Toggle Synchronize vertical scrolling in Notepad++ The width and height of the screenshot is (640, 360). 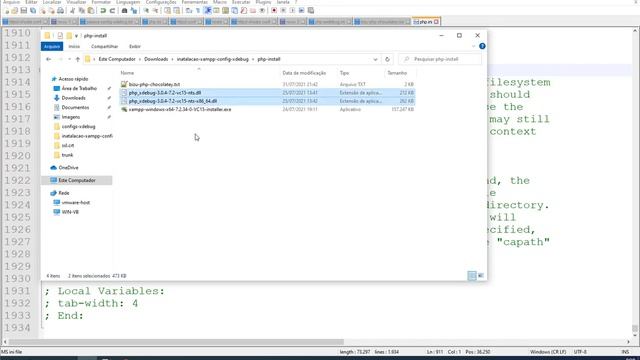[167, 11]
